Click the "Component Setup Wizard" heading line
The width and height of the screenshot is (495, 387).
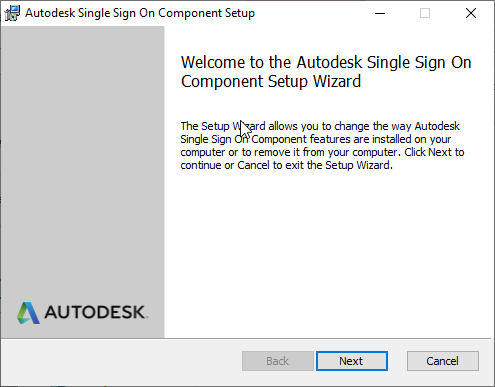[x=271, y=82]
